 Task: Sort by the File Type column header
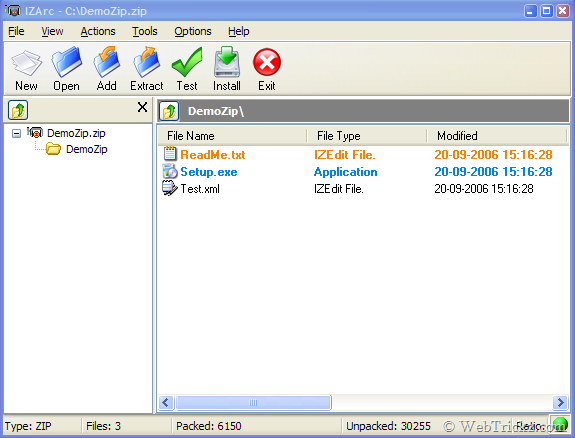(367, 136)
